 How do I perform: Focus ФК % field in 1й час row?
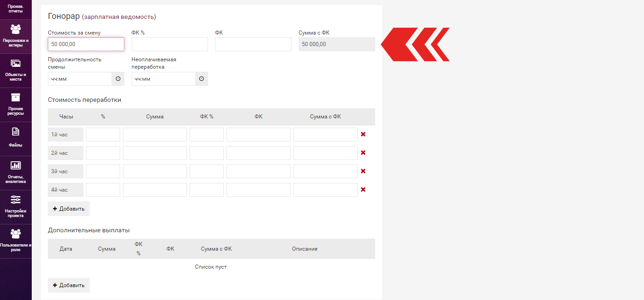(207, 135)
